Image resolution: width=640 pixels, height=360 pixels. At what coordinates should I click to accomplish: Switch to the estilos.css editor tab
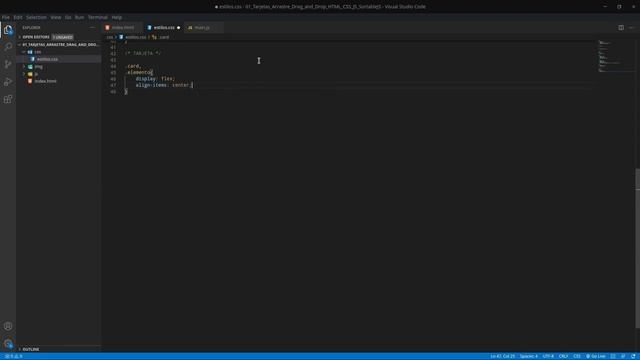click(x=164, y=27)
